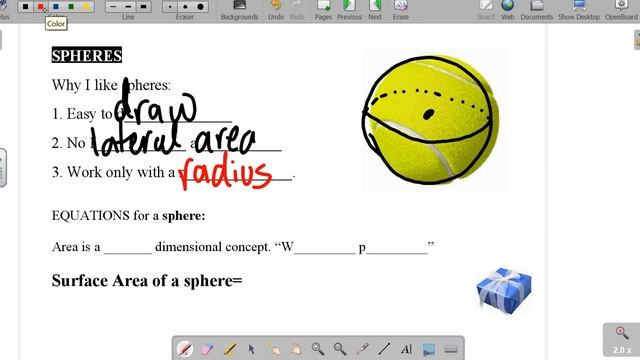The width and height of the screenshot is (640, 360).
Task: Switch to Board mode
Action: tap(486, 10)
